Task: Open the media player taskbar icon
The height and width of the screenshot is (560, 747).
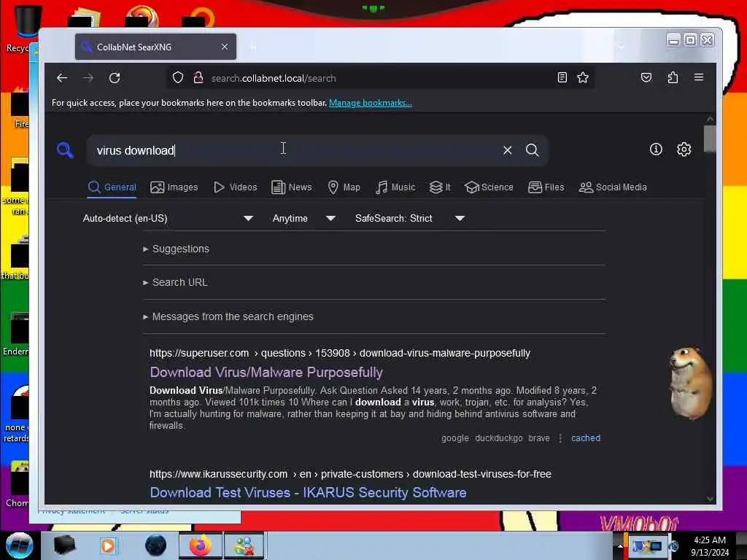Action: (x=108, y=545)
